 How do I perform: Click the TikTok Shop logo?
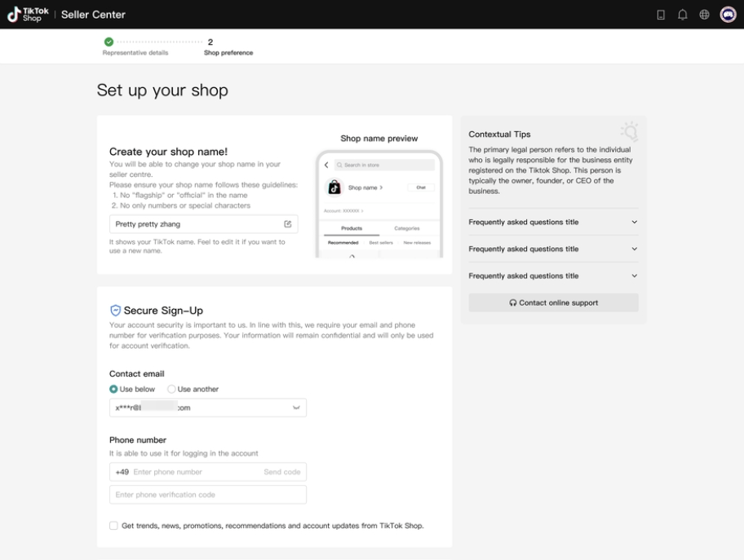pyautogui.click(x=28, y=14)
